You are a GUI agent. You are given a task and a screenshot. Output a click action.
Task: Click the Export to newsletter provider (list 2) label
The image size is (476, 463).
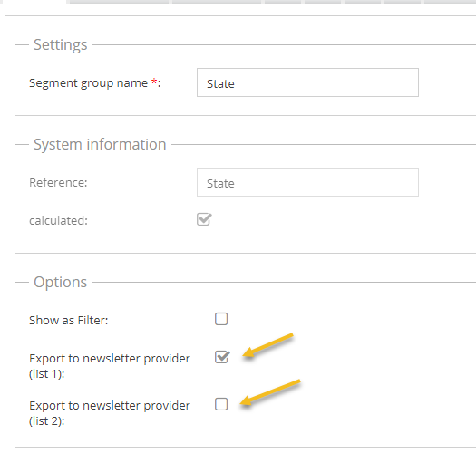tap(110, 413)
